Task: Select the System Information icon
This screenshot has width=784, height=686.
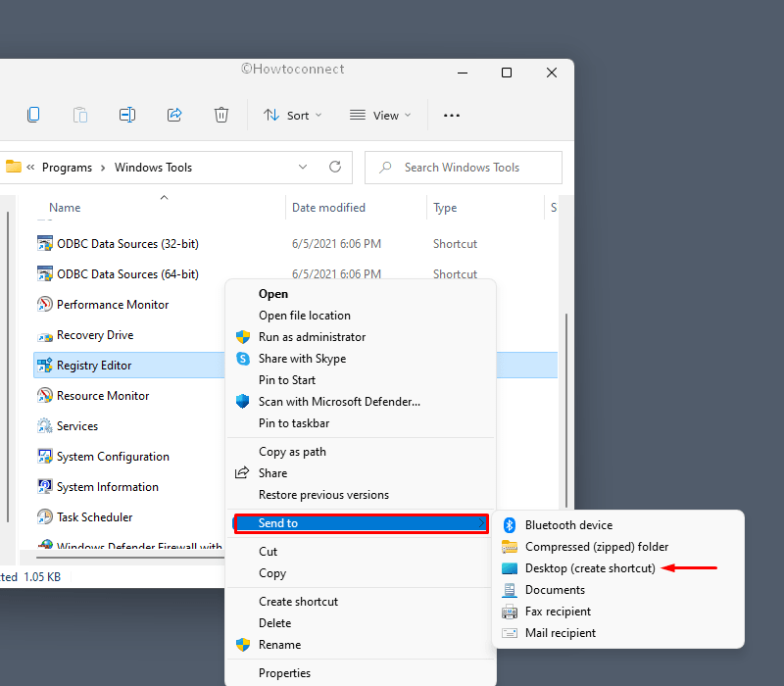Action: [x=44, y=486]
